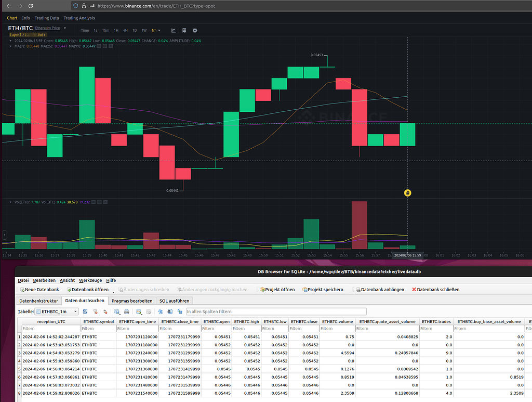Switch to Datenbankstruktur tab

pyautogui.click(x=38, y=301)
